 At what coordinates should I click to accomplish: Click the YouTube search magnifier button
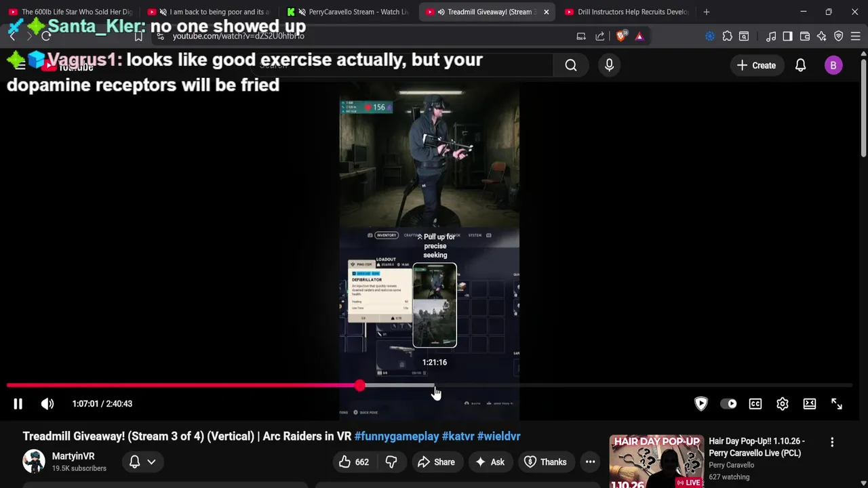tap(571, 65)
